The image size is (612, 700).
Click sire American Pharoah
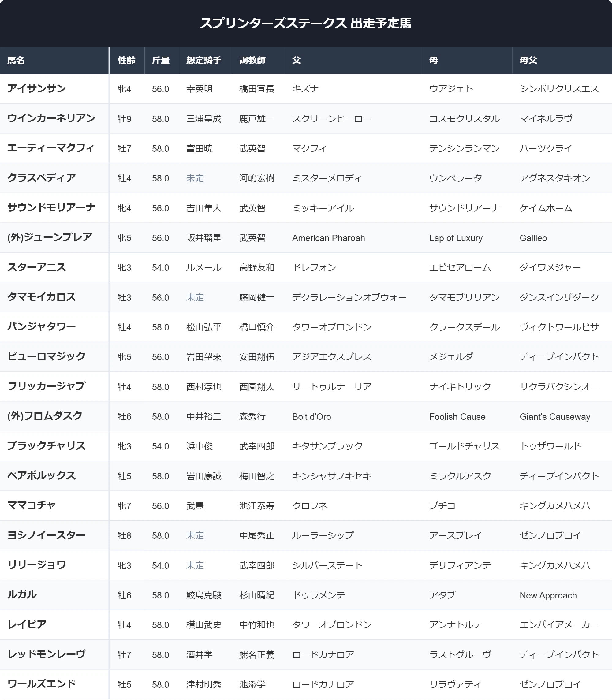[x=329, y=238]
